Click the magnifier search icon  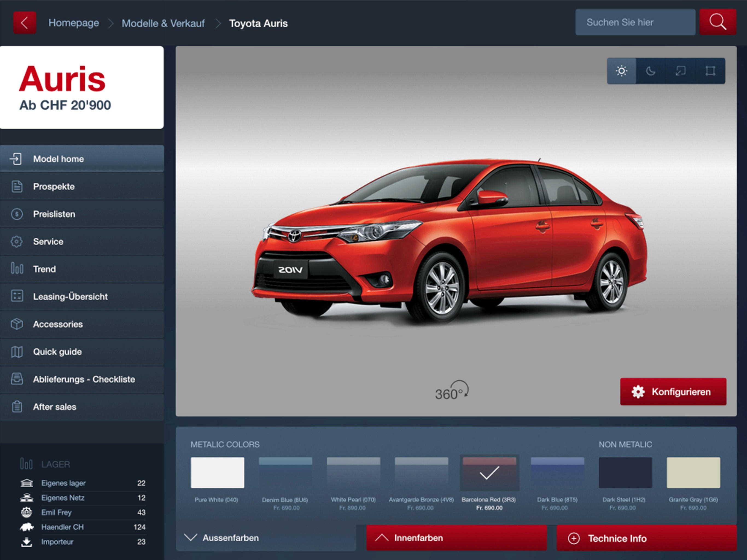tap(717, 22)
